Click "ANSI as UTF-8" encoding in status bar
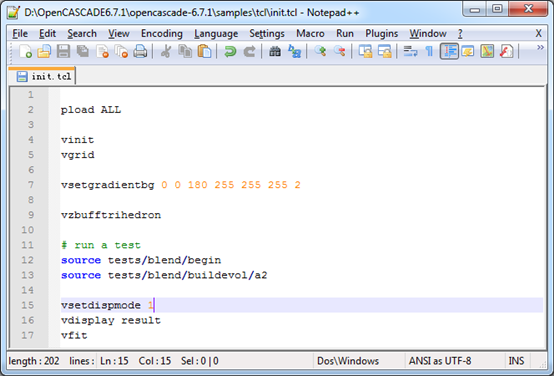 tap(440, 361)
